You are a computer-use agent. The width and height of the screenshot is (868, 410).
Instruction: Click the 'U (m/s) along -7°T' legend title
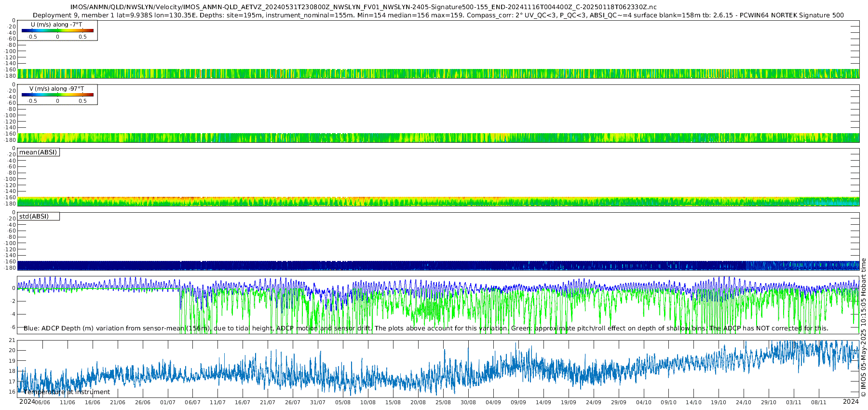coord(56,25)
